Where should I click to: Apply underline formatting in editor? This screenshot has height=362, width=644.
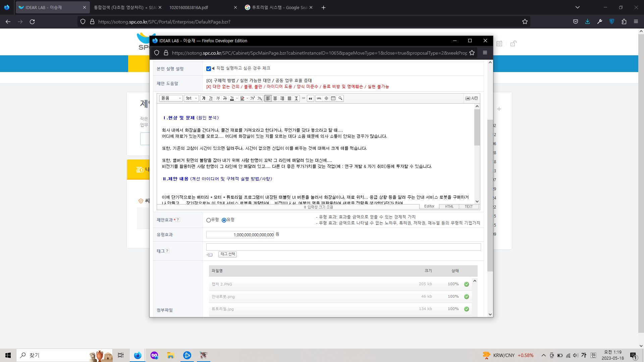[211, 98]
